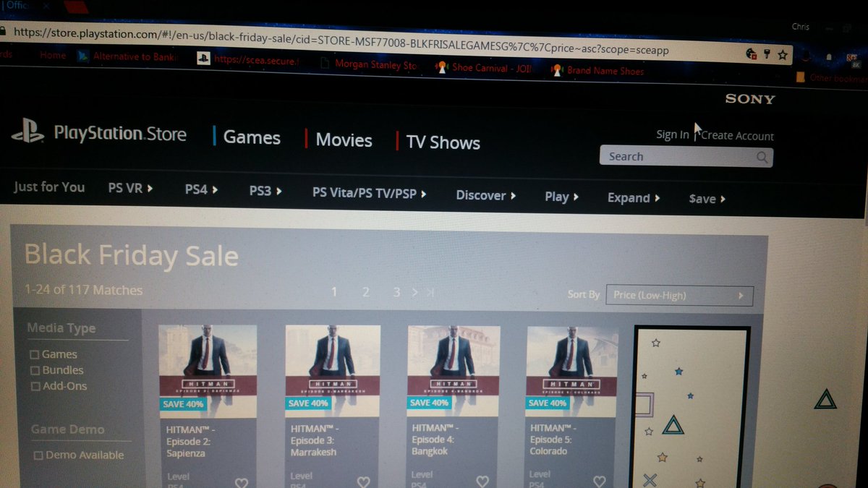Go to results page 1
868x488 pixels.
(x=334, y=291)
